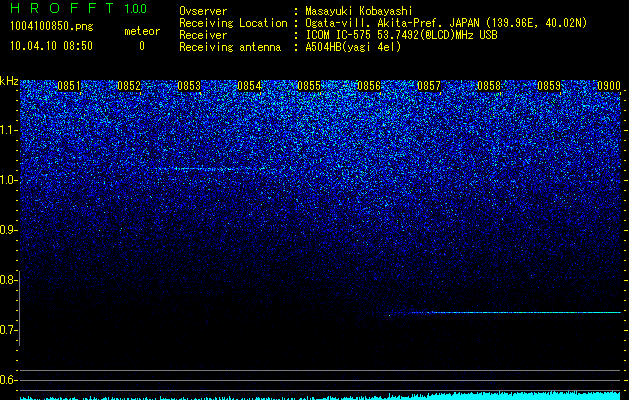This screenshot has width=629, height=400.
Task: Click the 0854 time marker
Action: [x=249, y=86]
